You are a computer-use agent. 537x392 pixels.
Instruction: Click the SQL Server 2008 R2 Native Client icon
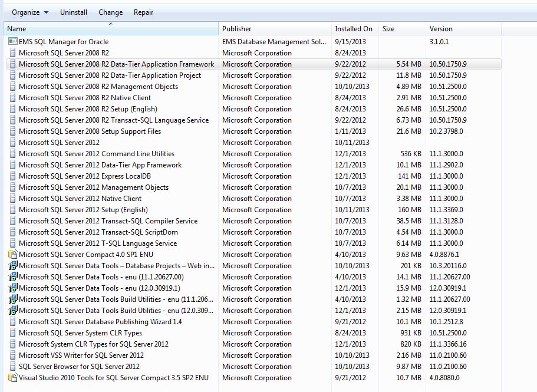pos(12,98)
